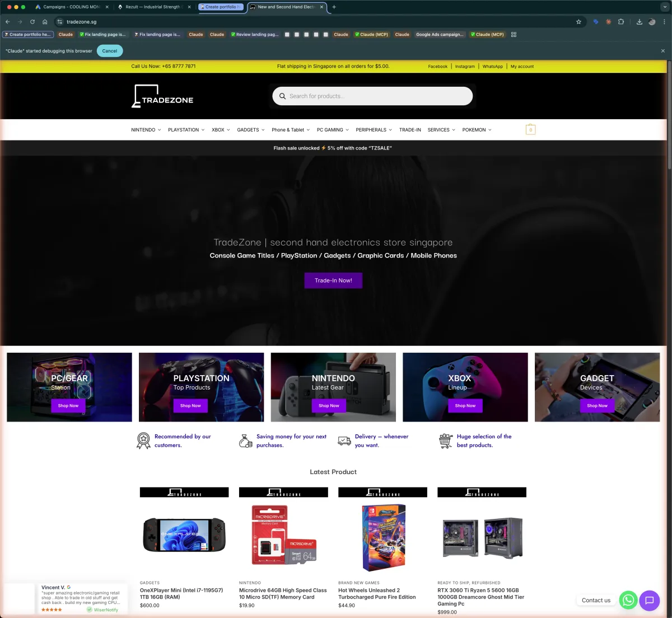Screen dimensions: 672x618
Task: Click the Trade-In Now! button
Action: click(333, 280)
